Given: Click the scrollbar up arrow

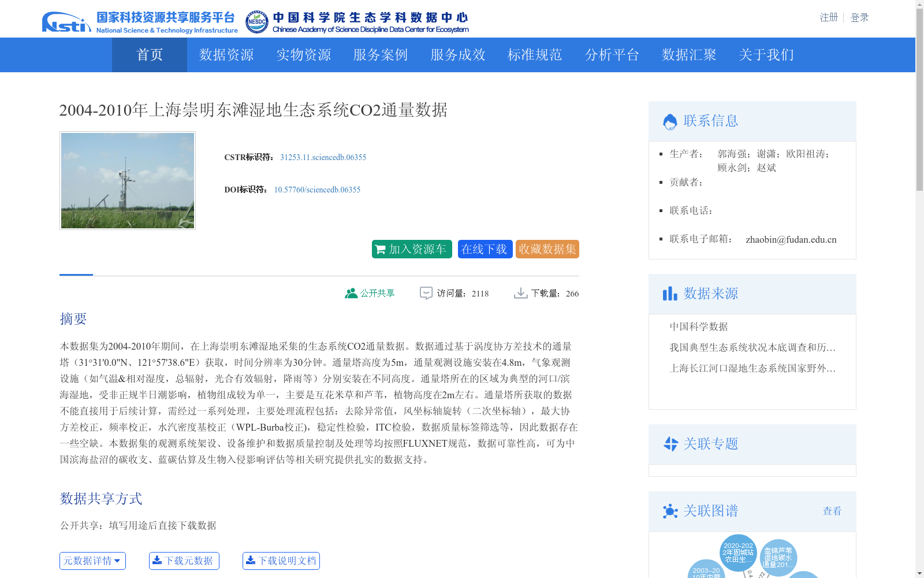Looking at the screenshot, I should point(919,4).
